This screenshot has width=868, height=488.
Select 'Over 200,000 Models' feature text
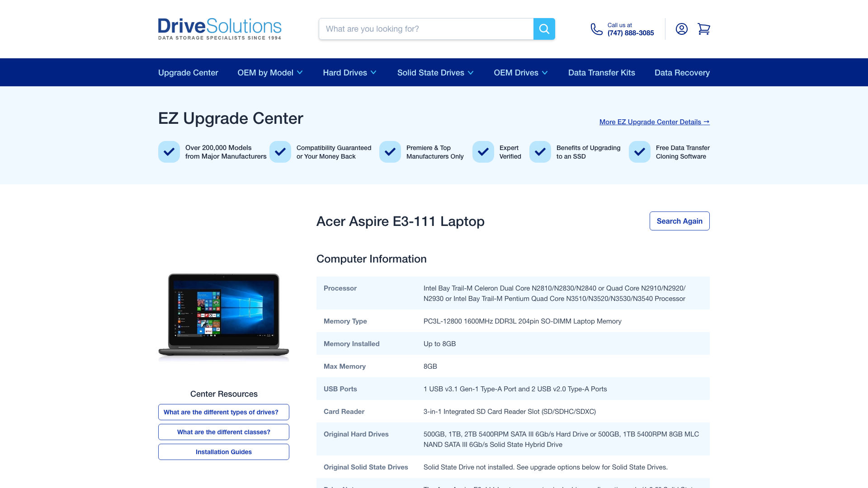click(226, 152)
